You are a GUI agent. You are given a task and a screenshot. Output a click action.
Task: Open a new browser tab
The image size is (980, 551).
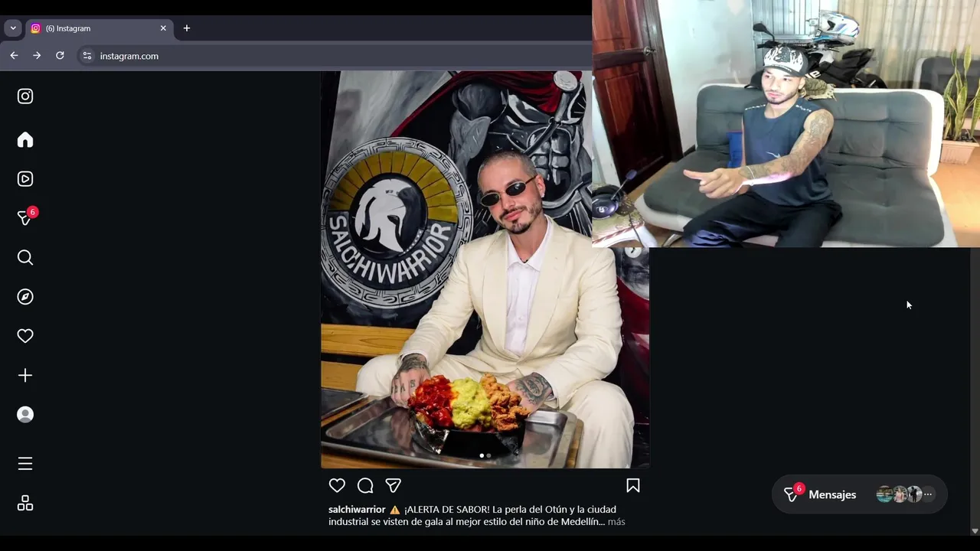click(186, 28)
